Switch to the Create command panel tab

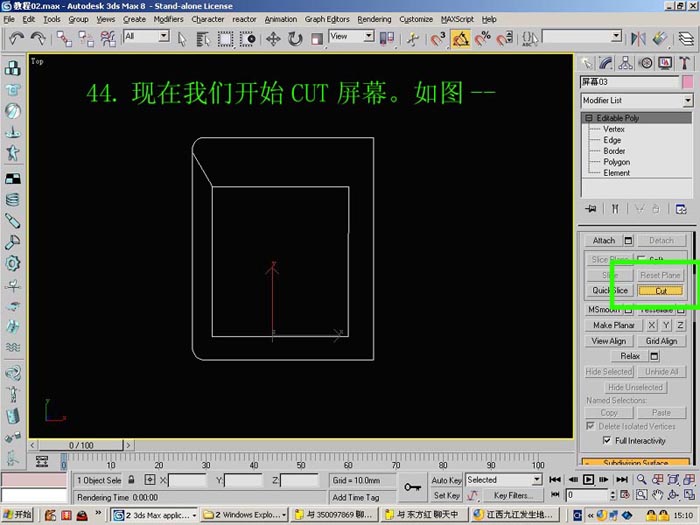(x=587, y=63)
